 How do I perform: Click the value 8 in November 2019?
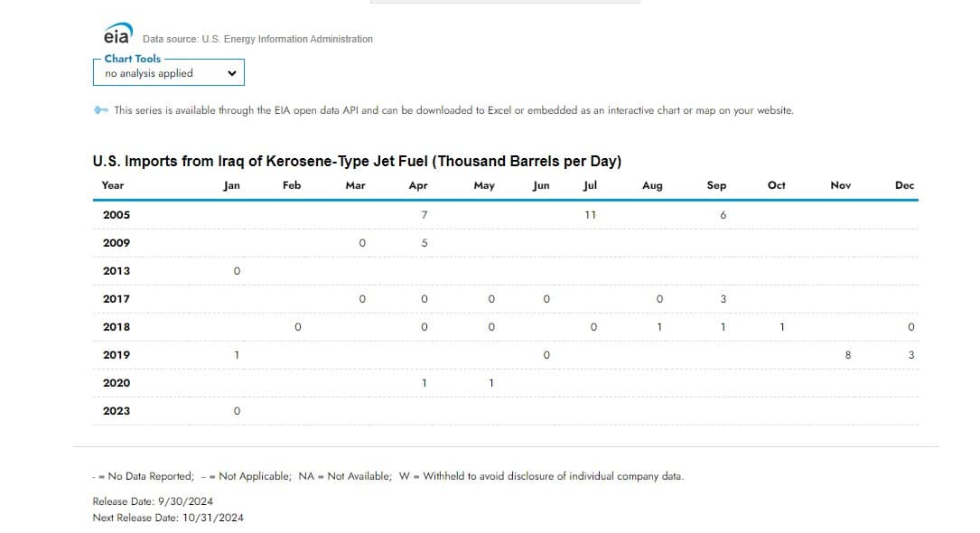click(x=847, y=355)
